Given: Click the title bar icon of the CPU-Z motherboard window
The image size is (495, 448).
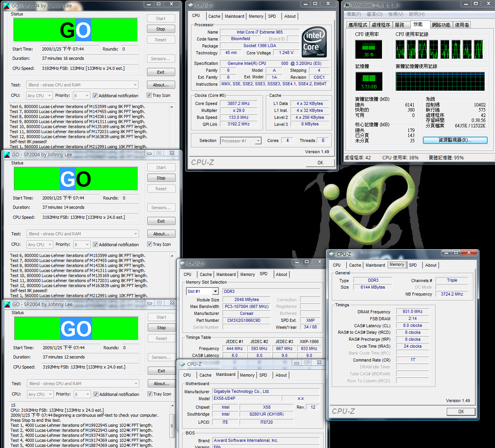Looking at the screenshot, I should click(x=182, y=364).
